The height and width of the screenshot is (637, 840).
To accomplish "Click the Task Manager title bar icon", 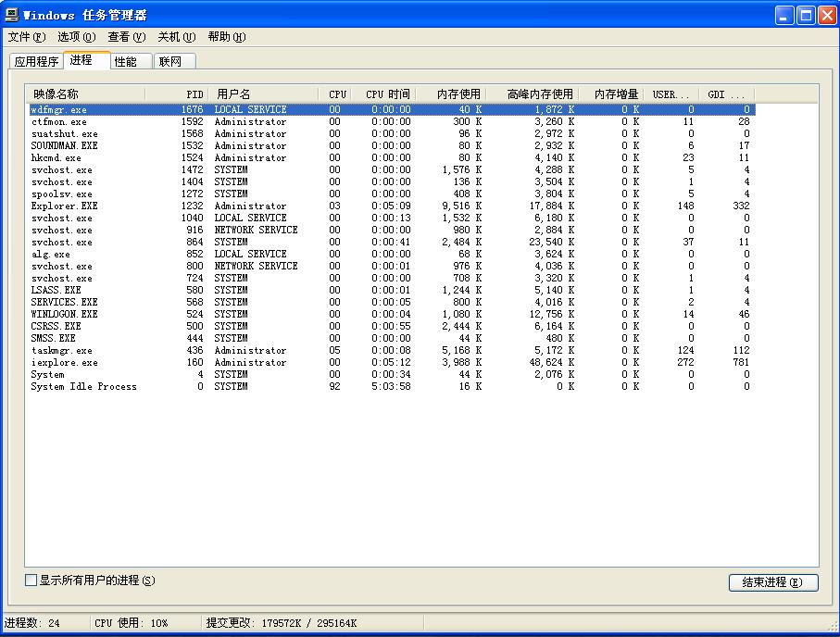I will [x=11, y=15].
